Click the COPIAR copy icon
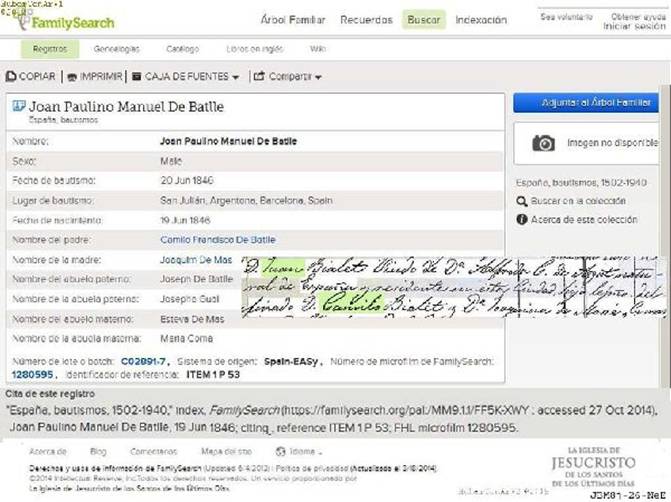671x502 pixels. pos(12,76)
